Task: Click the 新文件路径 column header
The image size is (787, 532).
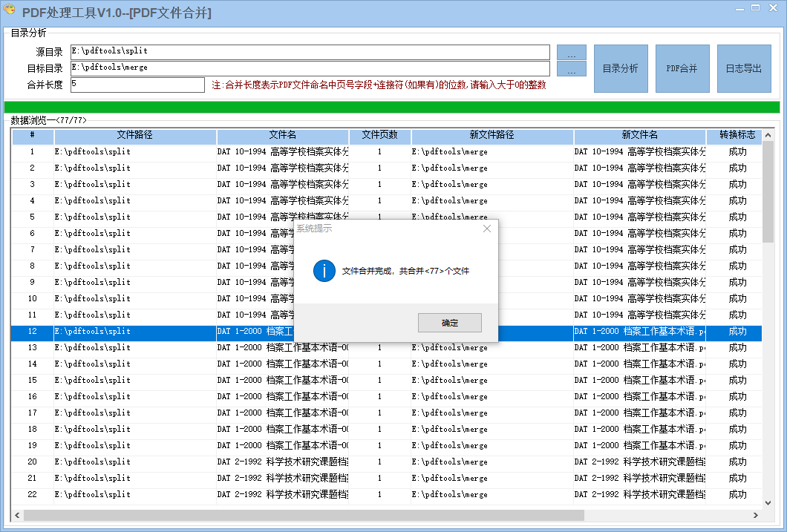Action: 492,135
